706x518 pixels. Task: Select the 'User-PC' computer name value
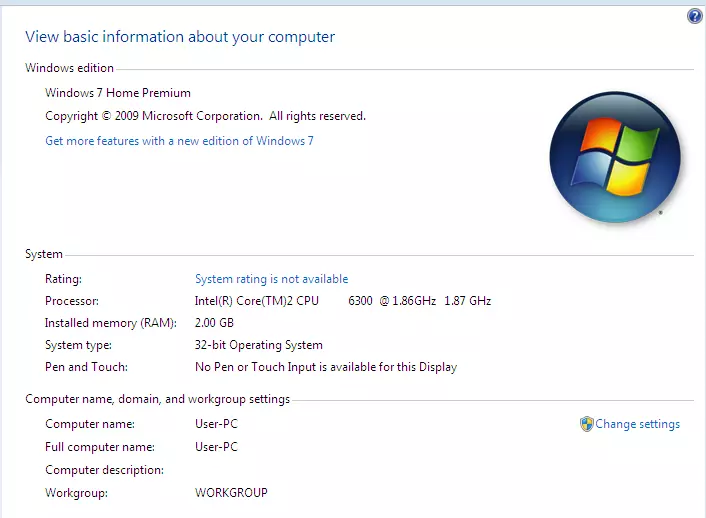[216, 424]
